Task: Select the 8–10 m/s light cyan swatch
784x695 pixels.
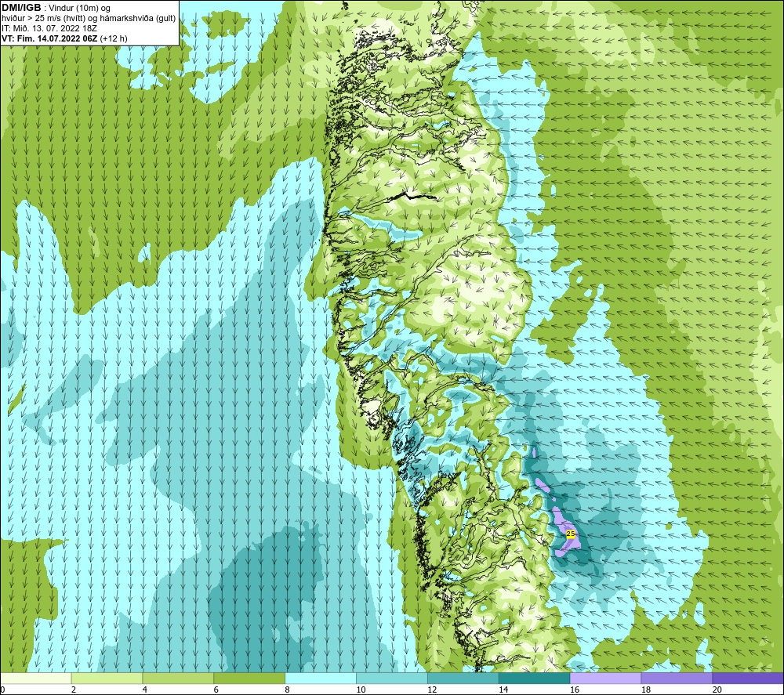Action: tap(321, 678)
